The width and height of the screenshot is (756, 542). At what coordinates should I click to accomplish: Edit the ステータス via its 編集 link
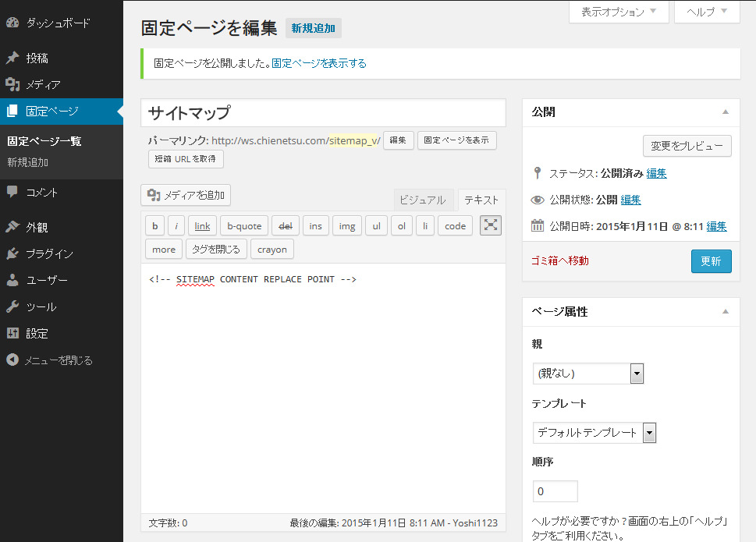[x=656, y=173]
